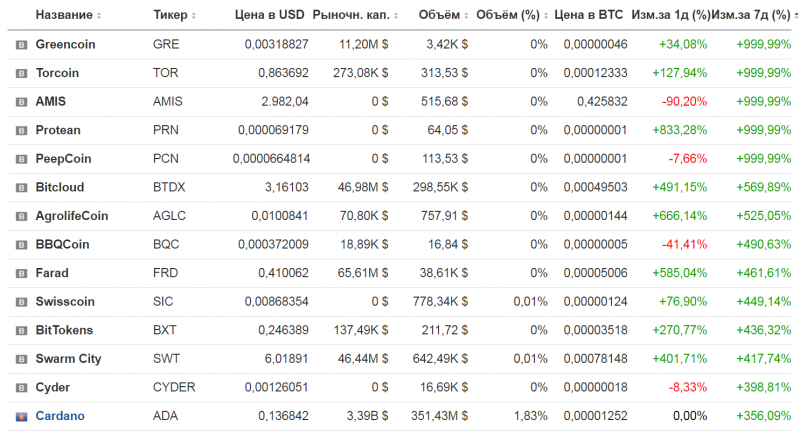Click the BBQCoin row icon
The height and width of the screenshot is (433, 800).
21,244
